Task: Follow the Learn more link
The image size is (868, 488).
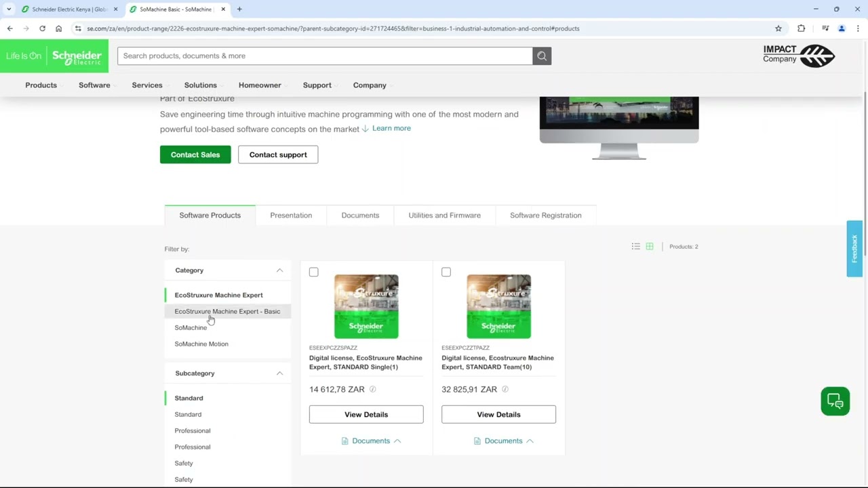Action: (x=391, y=128)
